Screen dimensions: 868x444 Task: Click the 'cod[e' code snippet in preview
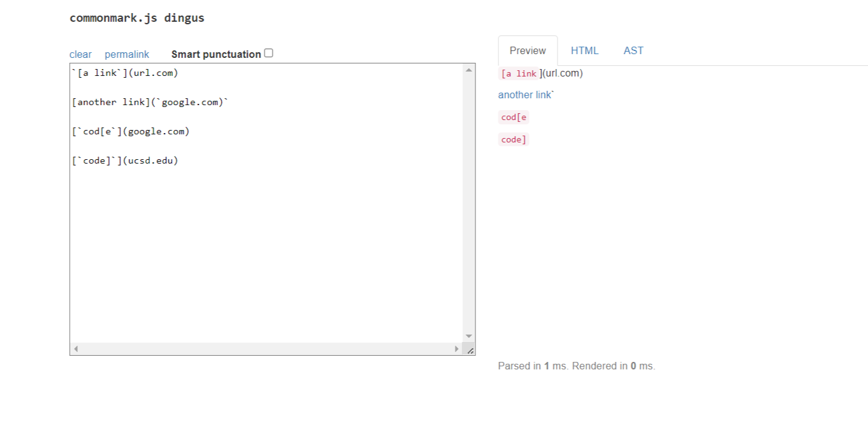point(514,118)
